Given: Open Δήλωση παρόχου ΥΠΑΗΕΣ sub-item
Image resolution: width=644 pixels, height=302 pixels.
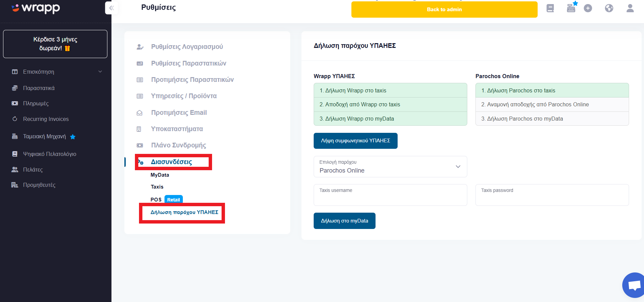Looking at the screenshot, I should (x=185, y=212).
